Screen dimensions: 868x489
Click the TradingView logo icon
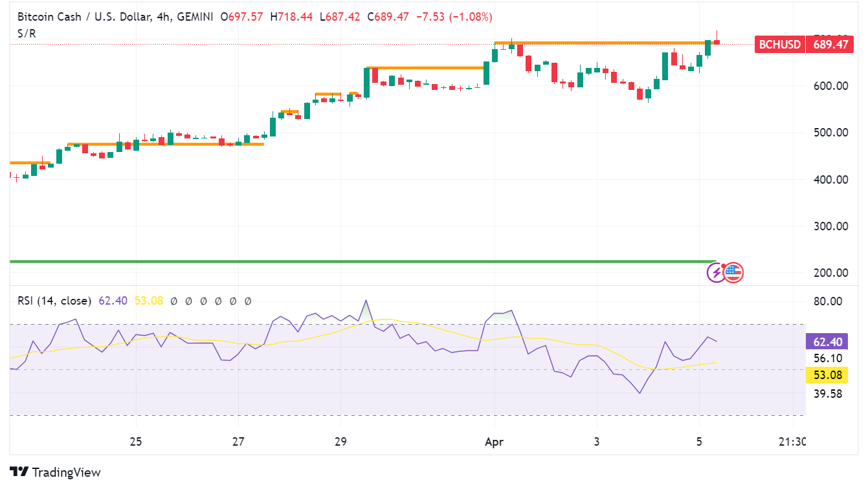pyautogui.click(x=19, y=472)
